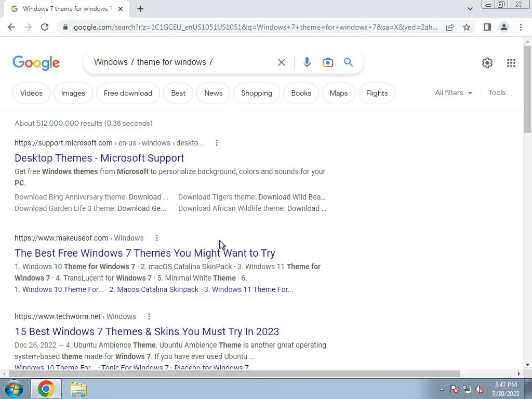Click the muted volume tray icon
The width and height of the screenshot is (532, 399).
pyautogui.click(x=480, y=389)
